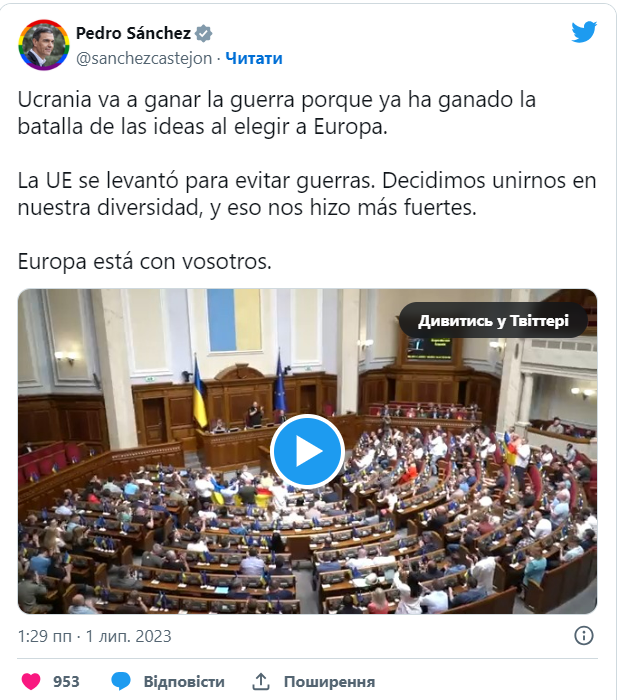Click the Відповісти reply label
The height and width of the screenshot is (700, 619).
pyautogui.click(x=184, y=682)
